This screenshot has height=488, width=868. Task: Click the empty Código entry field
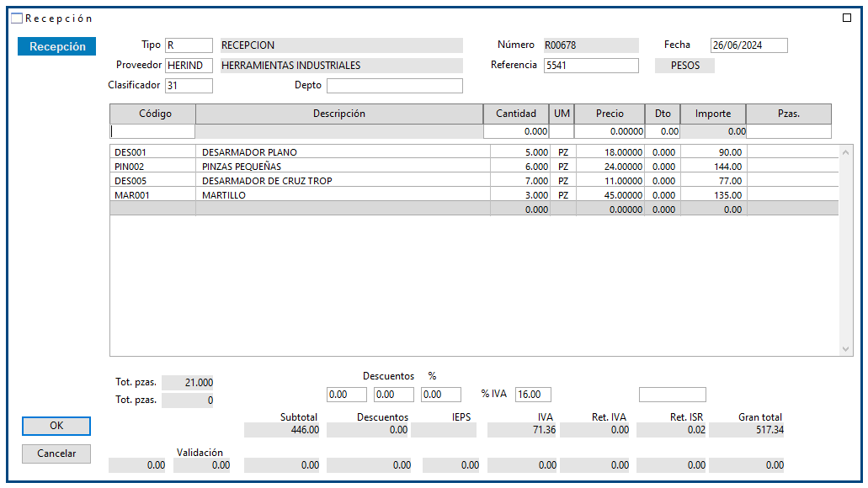click(x=152, y=131)
